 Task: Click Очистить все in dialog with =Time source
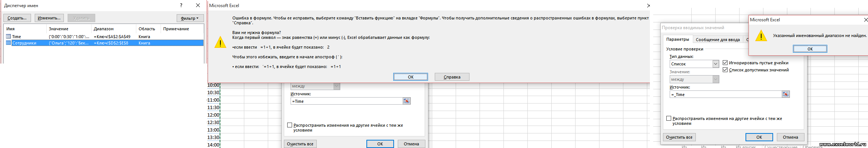pos(300,144)
